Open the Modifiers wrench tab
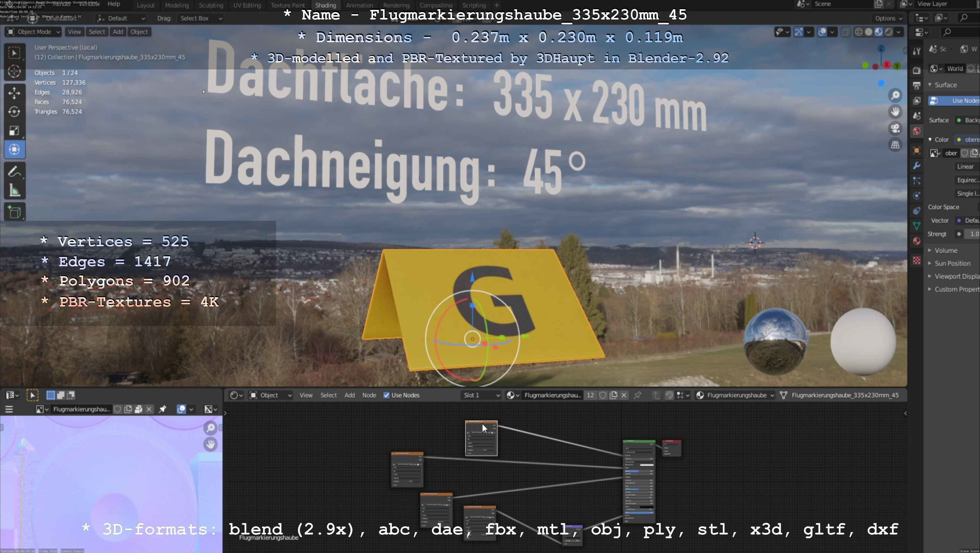The height and width of the screenshot is (553, 980). tap(916, 166)
